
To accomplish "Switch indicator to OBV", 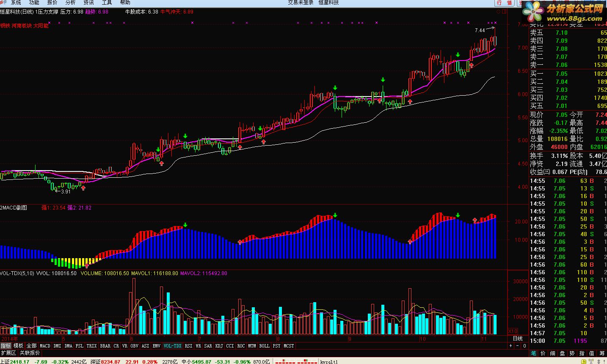I will (134, 346).
